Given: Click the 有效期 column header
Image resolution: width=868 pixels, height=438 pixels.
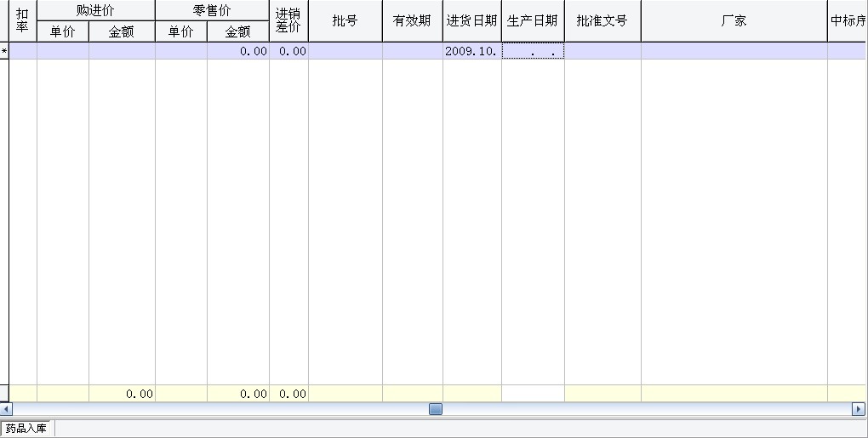Looking at the screenshot, I should (413, 20).
